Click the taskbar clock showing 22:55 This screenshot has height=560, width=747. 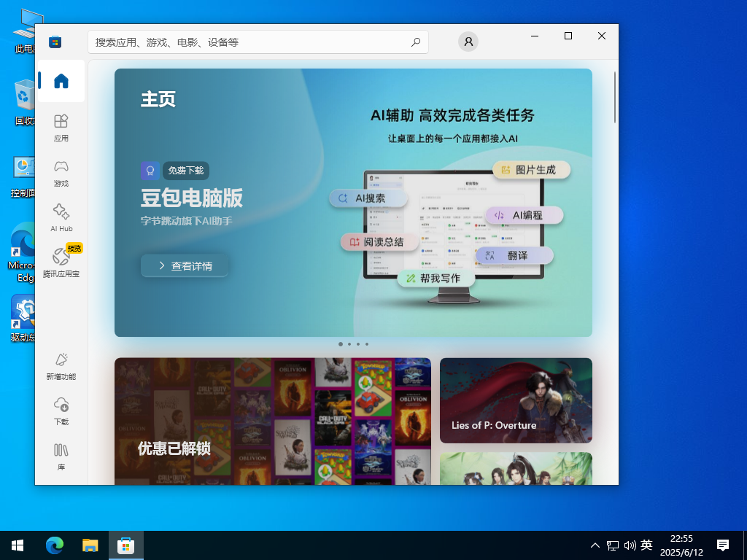click(681, 545)
